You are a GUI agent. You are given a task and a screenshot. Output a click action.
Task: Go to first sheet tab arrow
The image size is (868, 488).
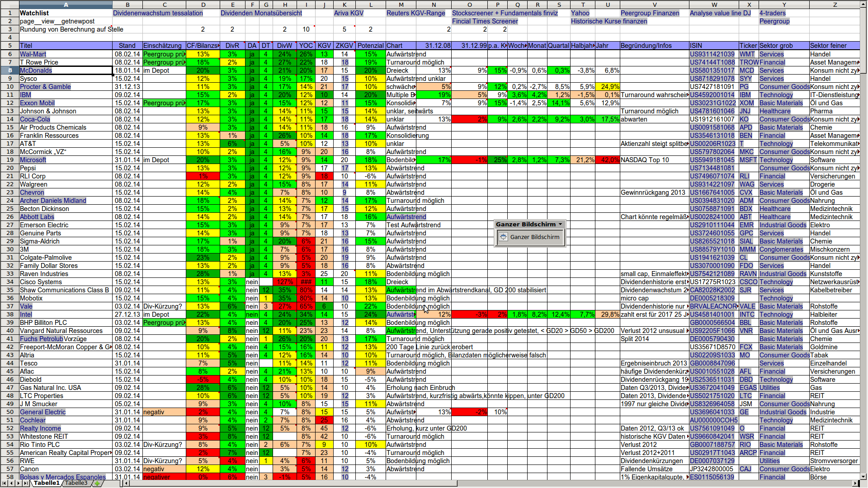[x=4, y=483]
